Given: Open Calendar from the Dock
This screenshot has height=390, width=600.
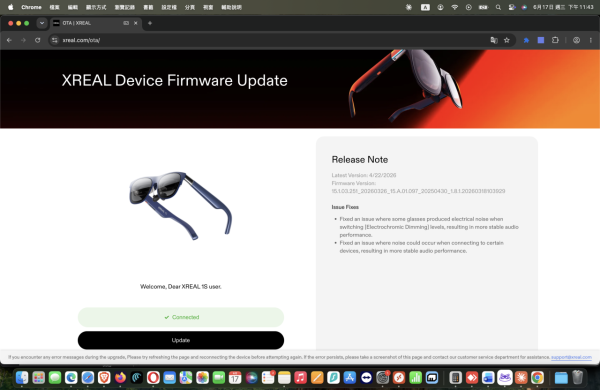Looking at the screenshot, I should click(235, 378).
